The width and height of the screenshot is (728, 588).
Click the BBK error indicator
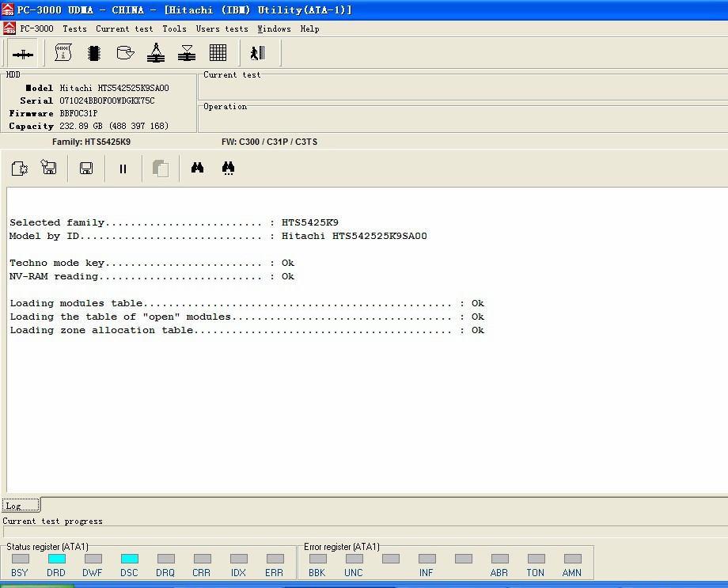317,559
